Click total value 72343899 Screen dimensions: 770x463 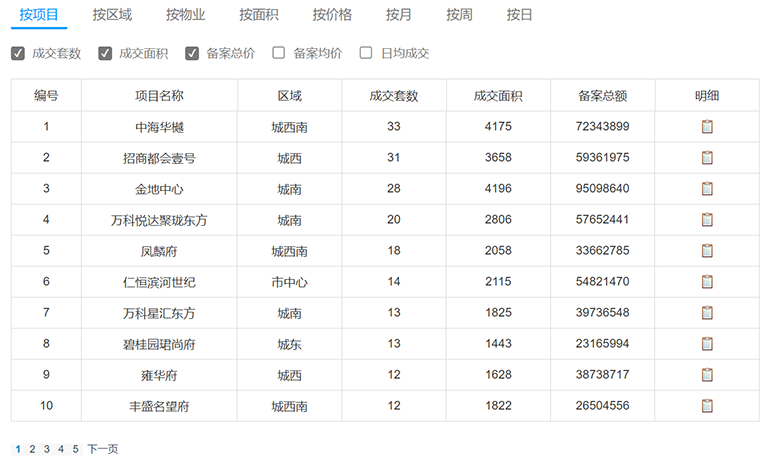[x=603, y=126]
